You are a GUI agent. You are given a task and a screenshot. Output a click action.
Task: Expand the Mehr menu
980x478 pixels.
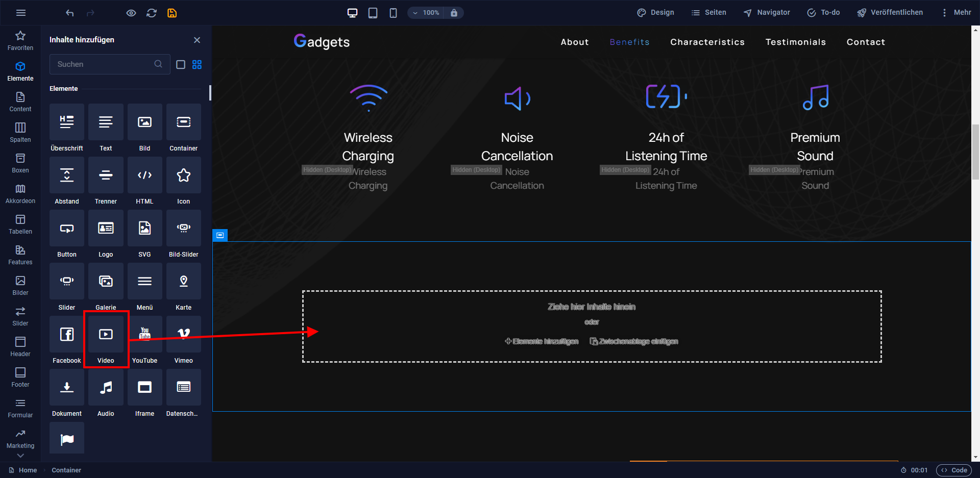point(956,13)
